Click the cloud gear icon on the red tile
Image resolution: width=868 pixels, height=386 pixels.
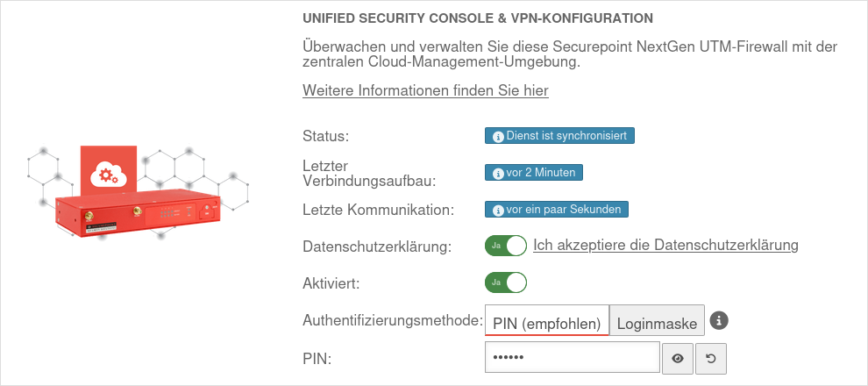point(109,174)
